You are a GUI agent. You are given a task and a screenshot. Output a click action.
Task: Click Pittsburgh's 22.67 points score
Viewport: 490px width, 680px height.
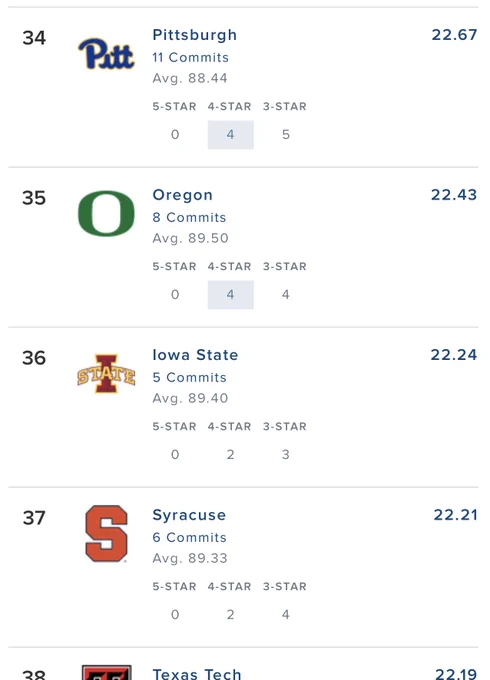coord(454,35)
